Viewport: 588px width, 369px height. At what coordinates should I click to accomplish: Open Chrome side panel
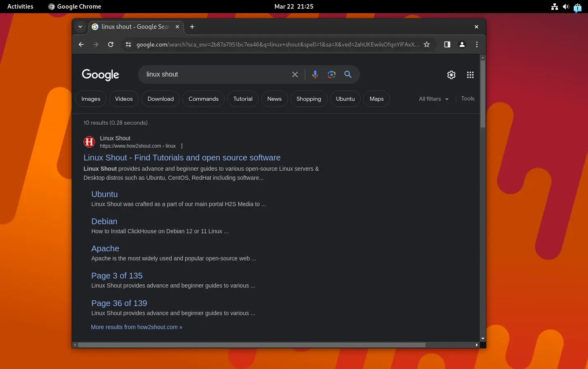click(x=447, y=44)
